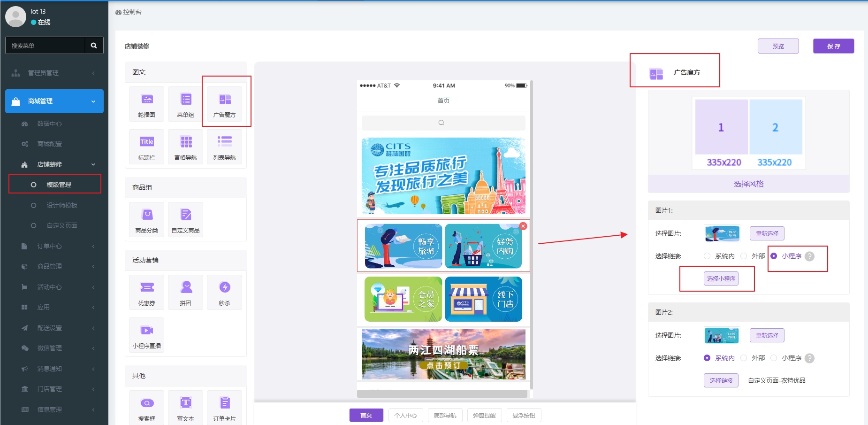Insert the 秒杀 flash sale component
This screenshot has height=425, width=868.
pos(225,292)
